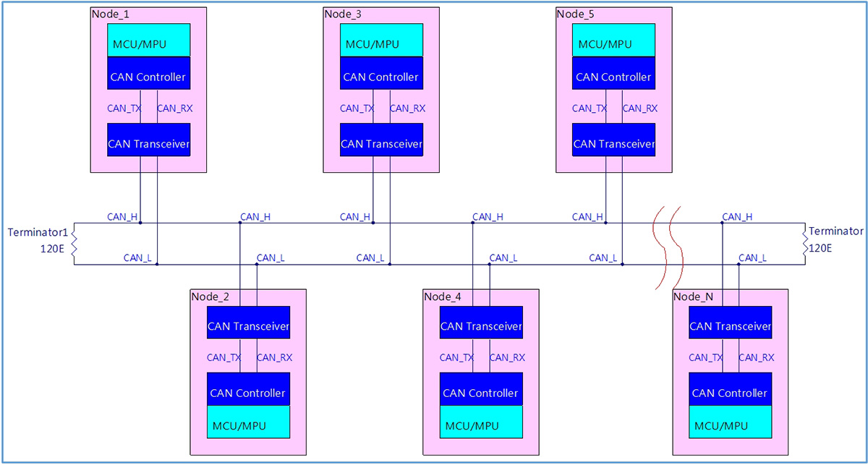Image resolution: width=868 pixels, height=465 pixels.
Task: Click the CAN_RX label in Node_5
Action: point(640,108)
